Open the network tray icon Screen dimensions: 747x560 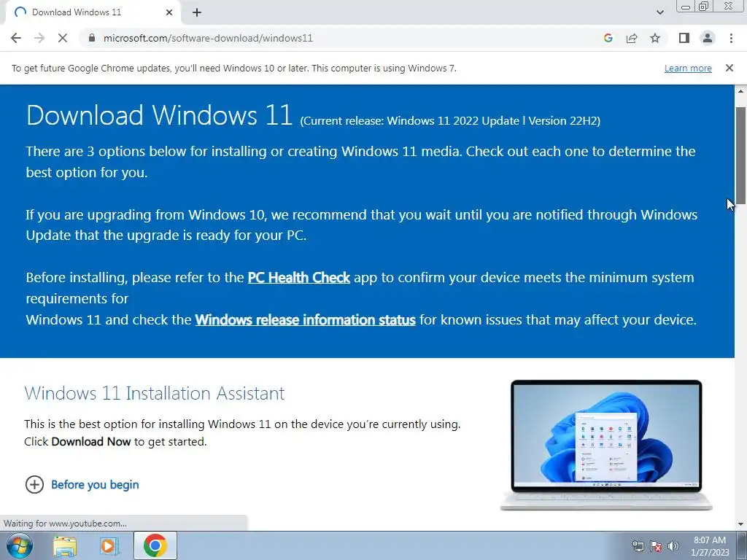point(638,546)
